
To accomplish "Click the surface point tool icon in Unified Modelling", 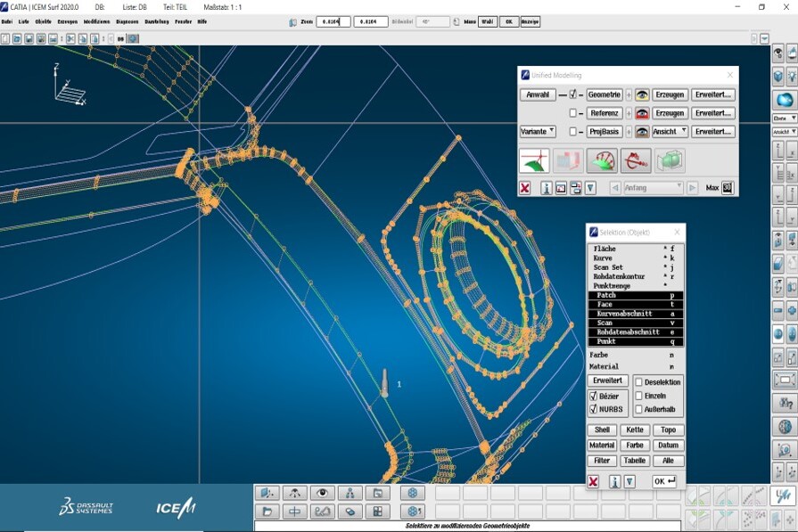I will [x=533, y=160].
